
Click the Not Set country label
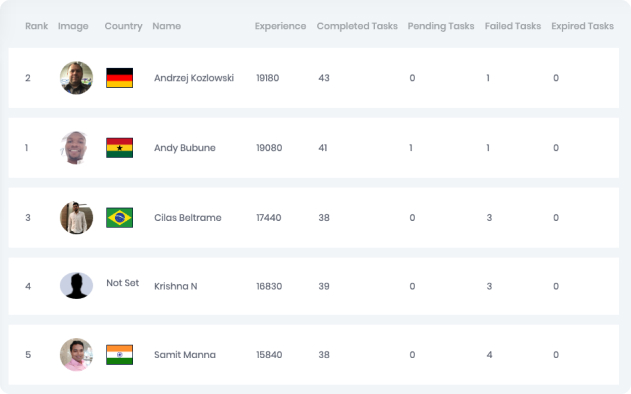[x=123, y=283]
